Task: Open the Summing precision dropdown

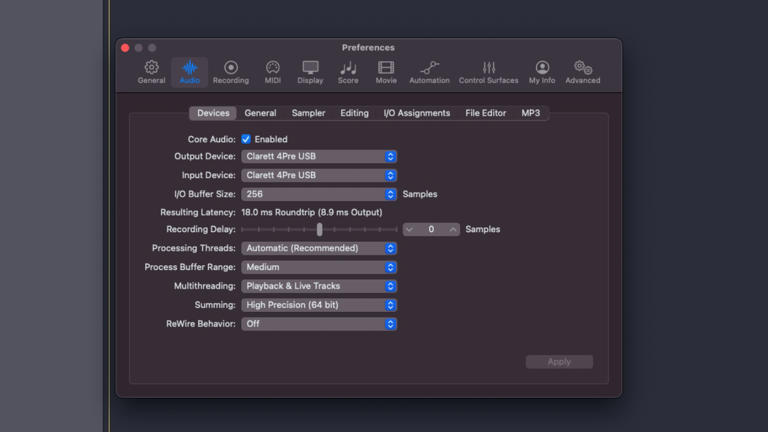Action: coord(319,305)
